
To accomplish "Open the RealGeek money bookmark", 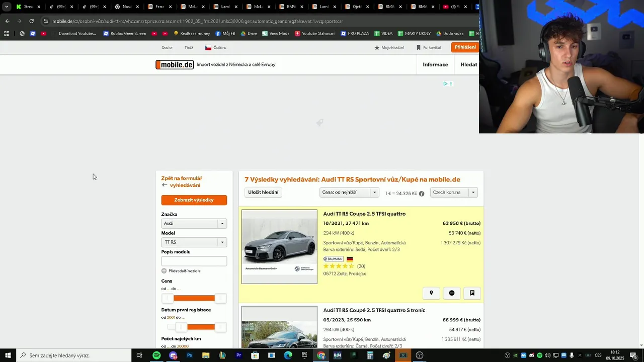I will (192, 34).
